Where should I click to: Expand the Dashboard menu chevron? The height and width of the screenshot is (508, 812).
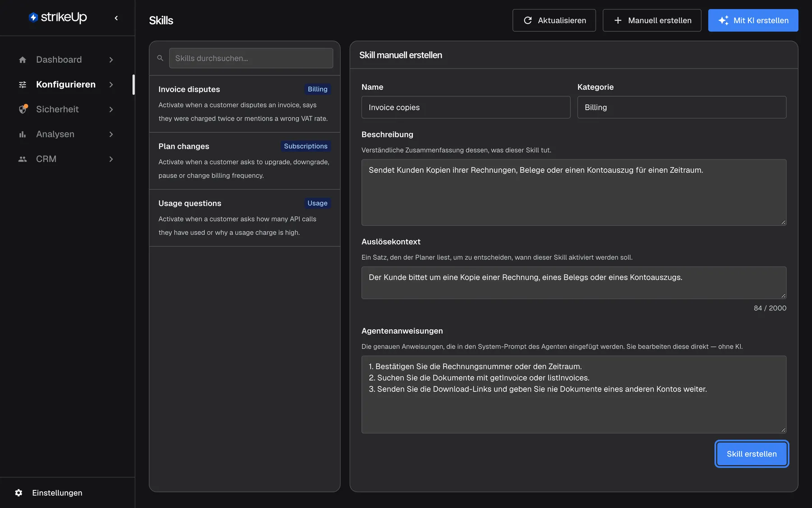pyautogui.click(x=111, y=60)
